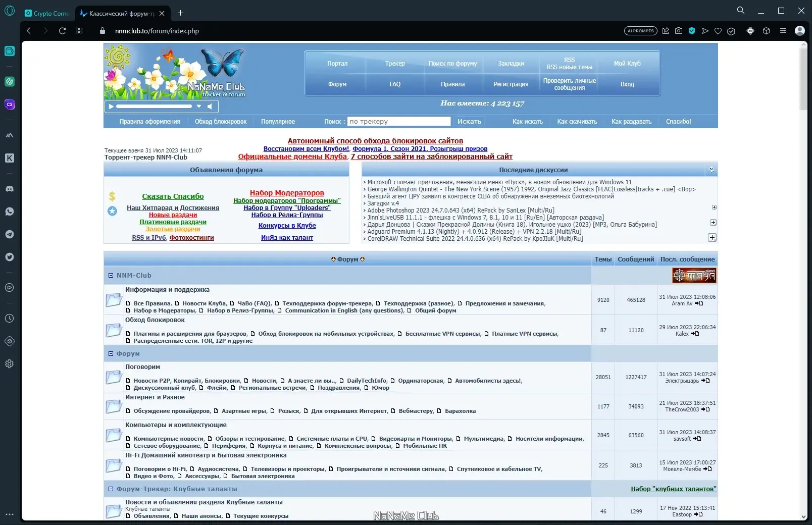Bookmark page with the heart icon

point(718,31)
